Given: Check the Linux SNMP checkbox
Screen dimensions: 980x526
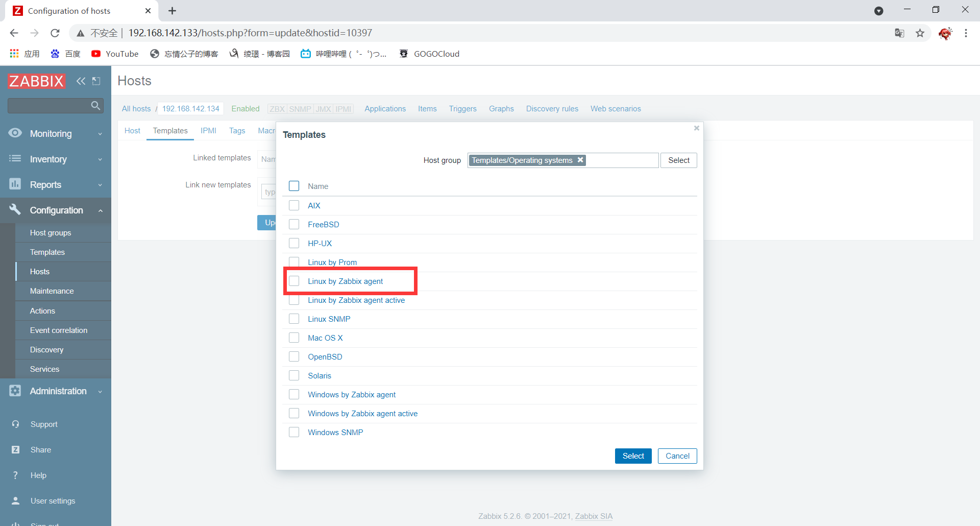Looking at the screenshot, I should (294, 319).
